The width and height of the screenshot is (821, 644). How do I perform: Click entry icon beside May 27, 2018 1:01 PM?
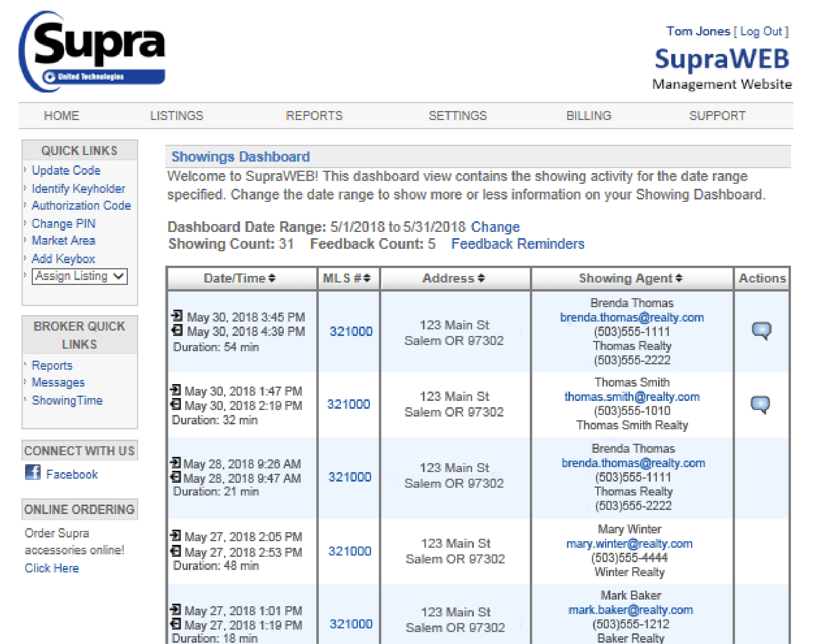(x=176, y=609)
